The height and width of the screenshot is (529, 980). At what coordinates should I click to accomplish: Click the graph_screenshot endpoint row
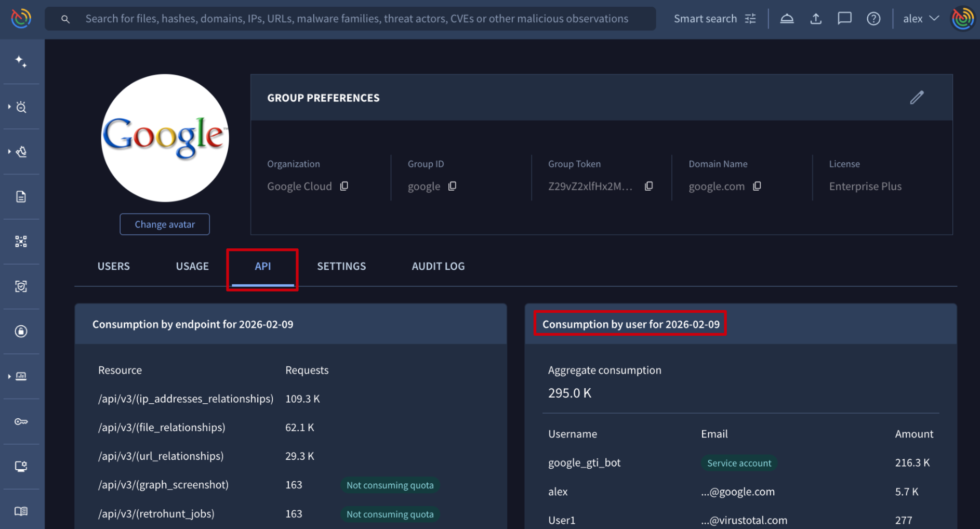pyautogui.click(x=290, y=485)
